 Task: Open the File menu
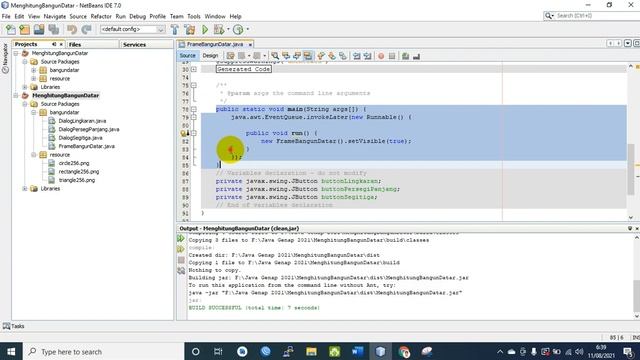(6, 16)
